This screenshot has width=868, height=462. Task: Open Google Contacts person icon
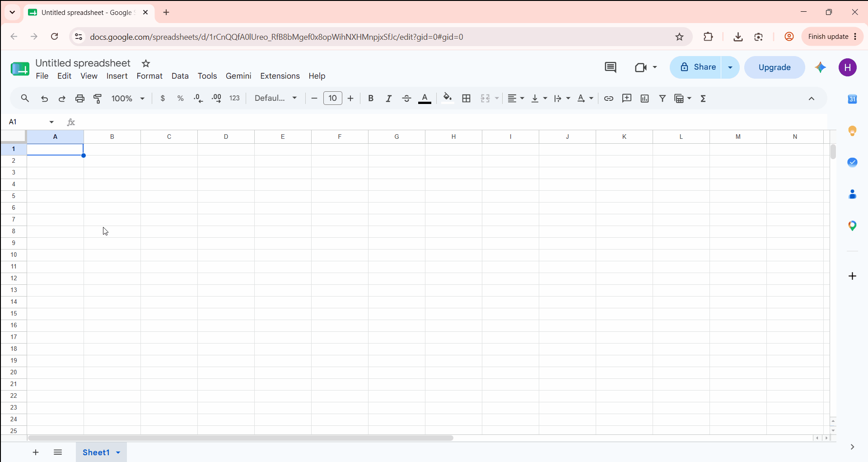[853, 194]
